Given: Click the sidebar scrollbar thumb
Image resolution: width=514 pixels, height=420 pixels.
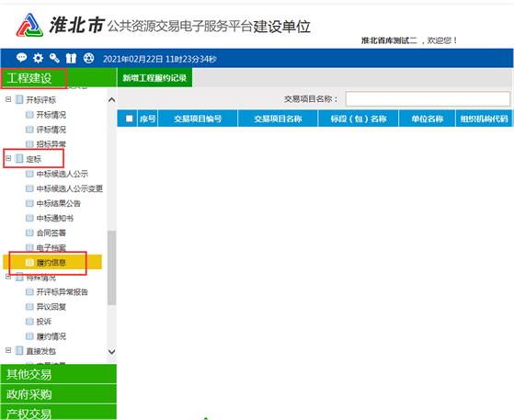Looking at the screenshot, I should pyautogui.click(x=112, y=267).
